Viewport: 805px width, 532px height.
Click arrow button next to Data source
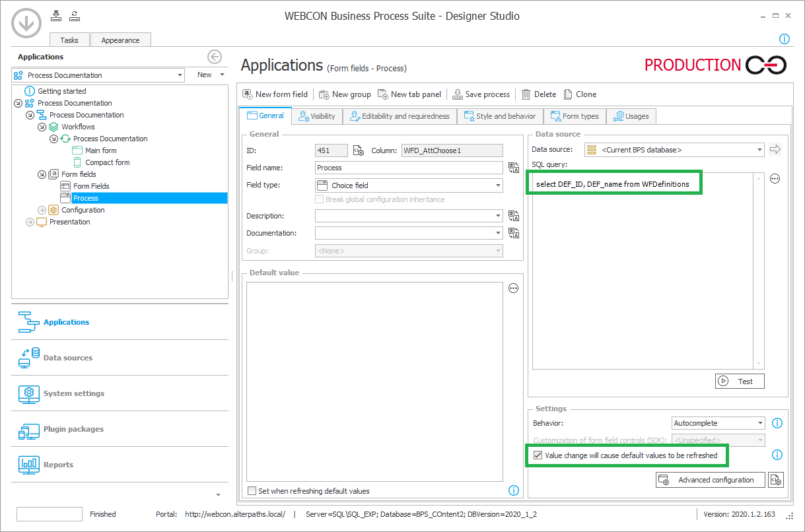(775, 150)
